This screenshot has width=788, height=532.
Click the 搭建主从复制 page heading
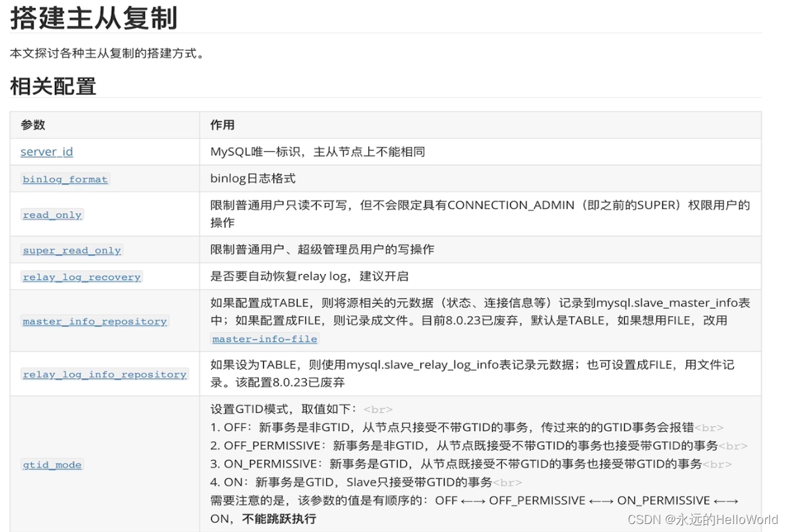click(x=94, y=17)
